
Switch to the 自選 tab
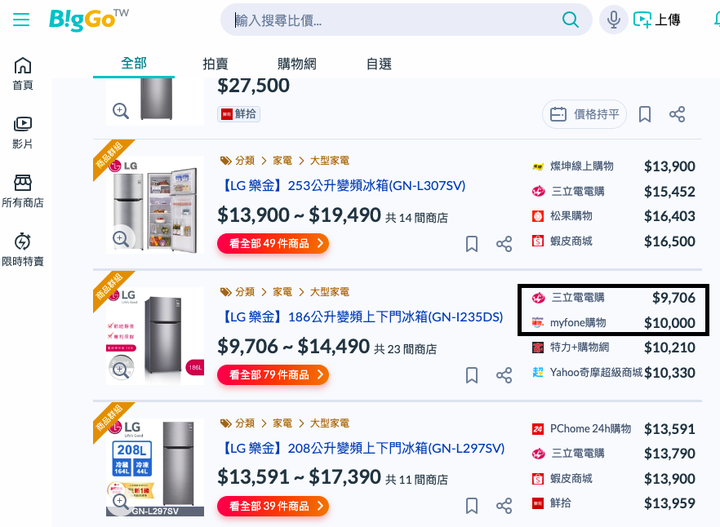(379, 64)
